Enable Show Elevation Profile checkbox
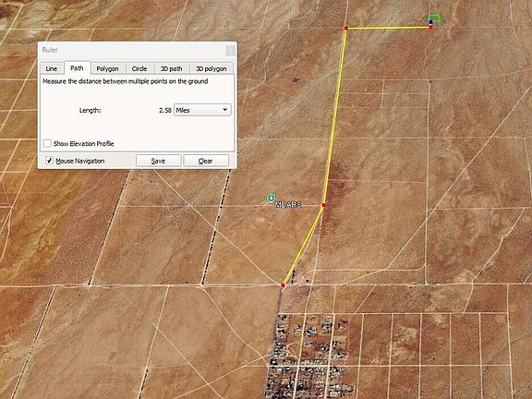 (47, 143)
